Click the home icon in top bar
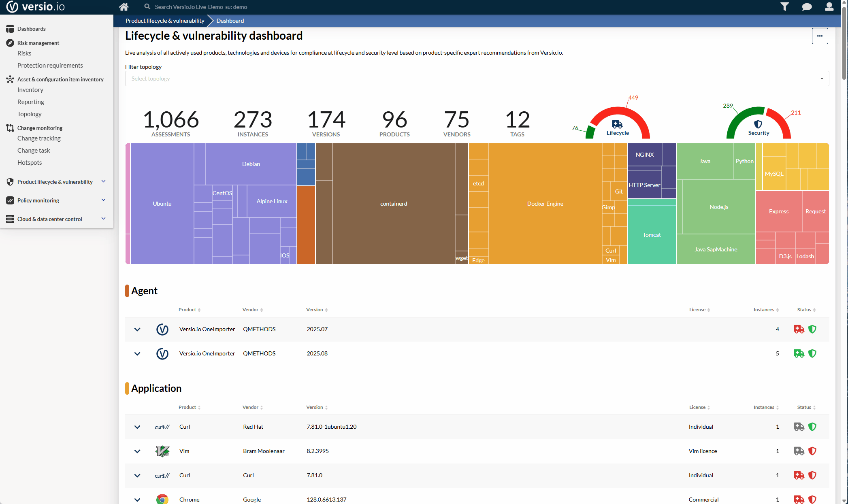The height and width of the screenshot is (504, 848). click(124, 7)
